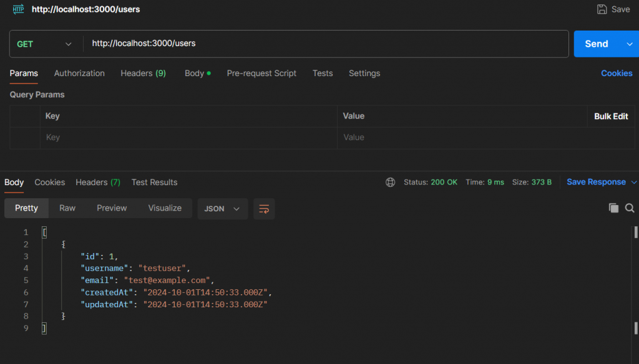Search within the response body

point(630,208)
